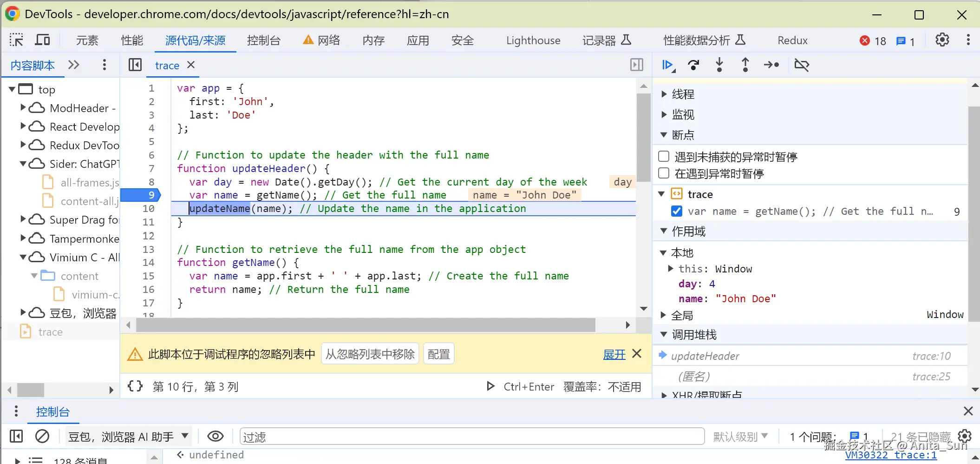Deactivate all breakpoints
This screenshot has height=464, width=980.
pyautogui.click(x=802, y=65)
